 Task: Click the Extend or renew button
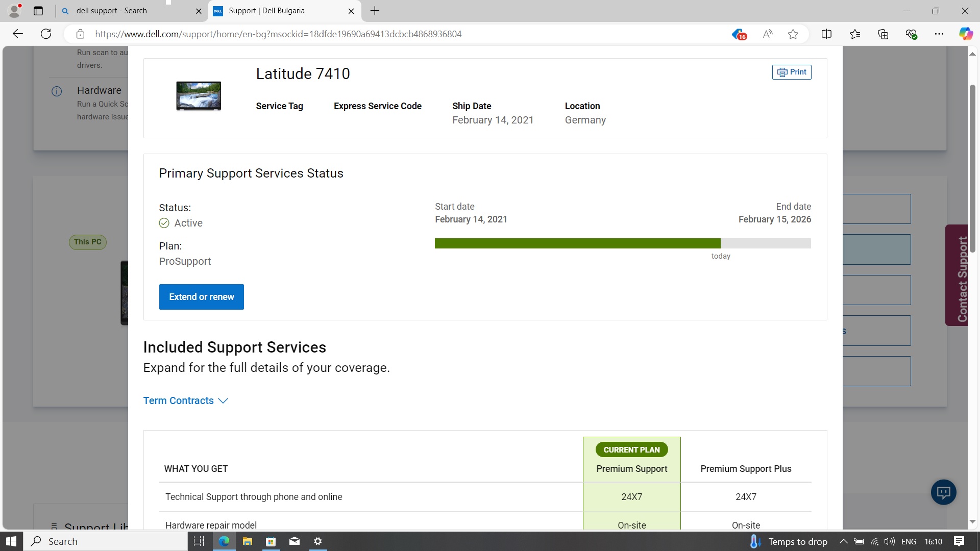pos(202,297)
